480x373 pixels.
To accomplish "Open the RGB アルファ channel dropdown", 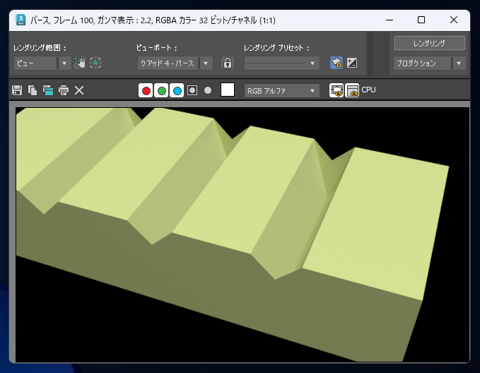I will [282, 91].
